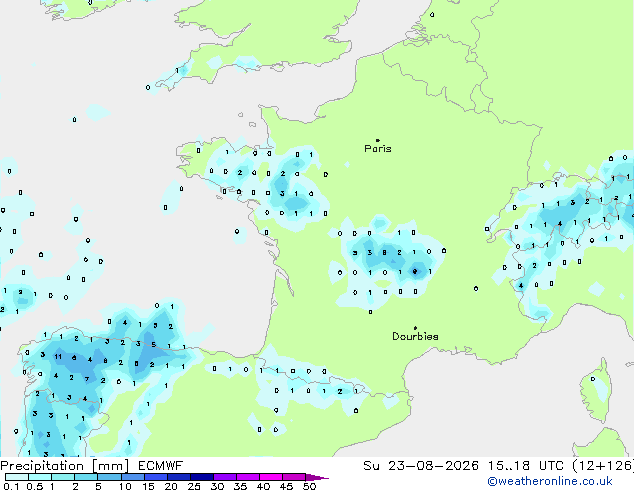The image size is (634, 490).
Task: Click the '35' legend scale label
Action: (x=240, y=486)
